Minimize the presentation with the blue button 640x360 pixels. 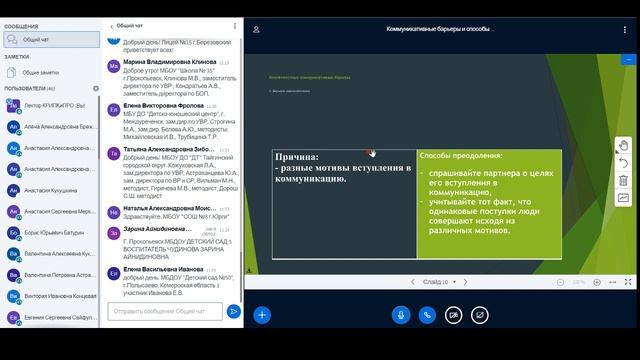(x=629, y=60)
